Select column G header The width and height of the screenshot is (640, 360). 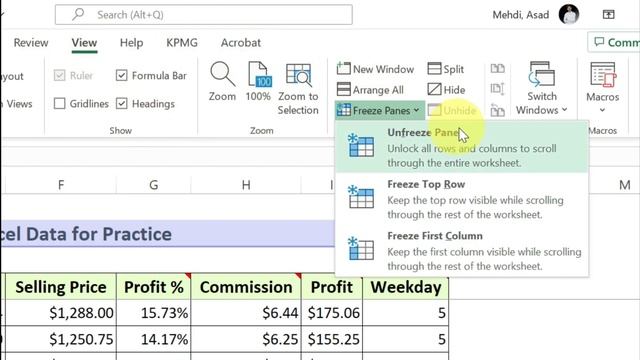point(153,185)
